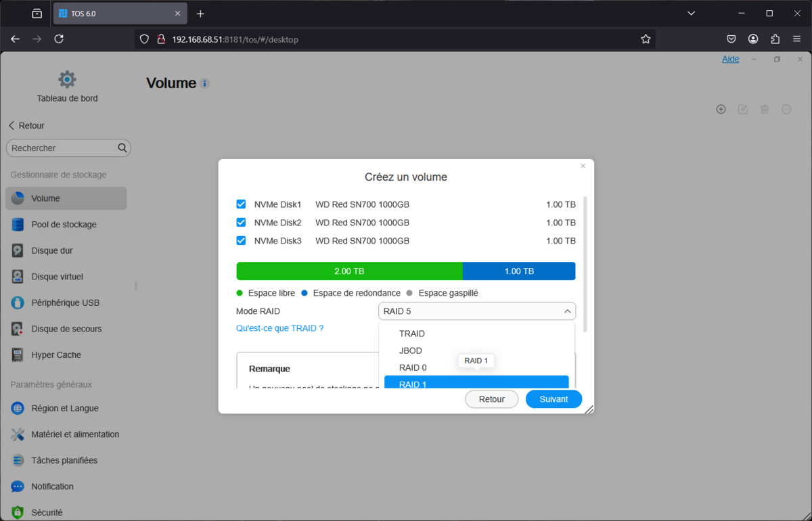Click the Périphérique USB icon
The width and height of the screenshot is (812, 521).
point(18,302)
